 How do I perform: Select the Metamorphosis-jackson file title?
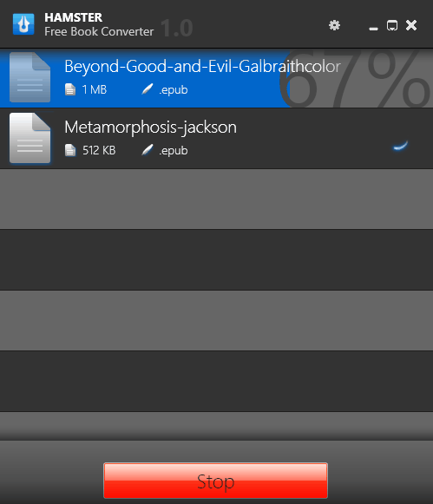(150, 128)
